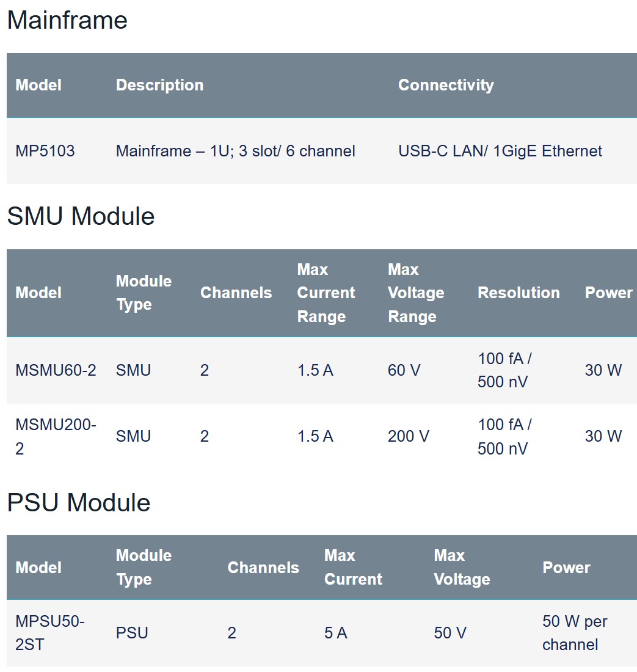The width and height of the screenshot is (637, 672).
Task: Click Mainframe – 1U; 3 slot/ 6 channel description
Action: click(236, 151)
